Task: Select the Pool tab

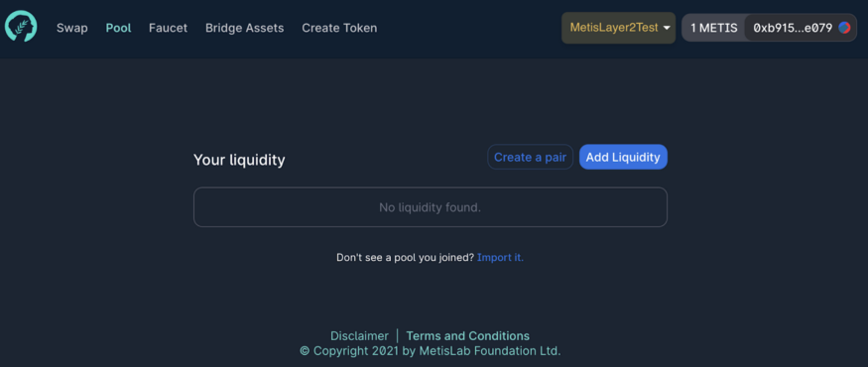Action: [118, 28]
